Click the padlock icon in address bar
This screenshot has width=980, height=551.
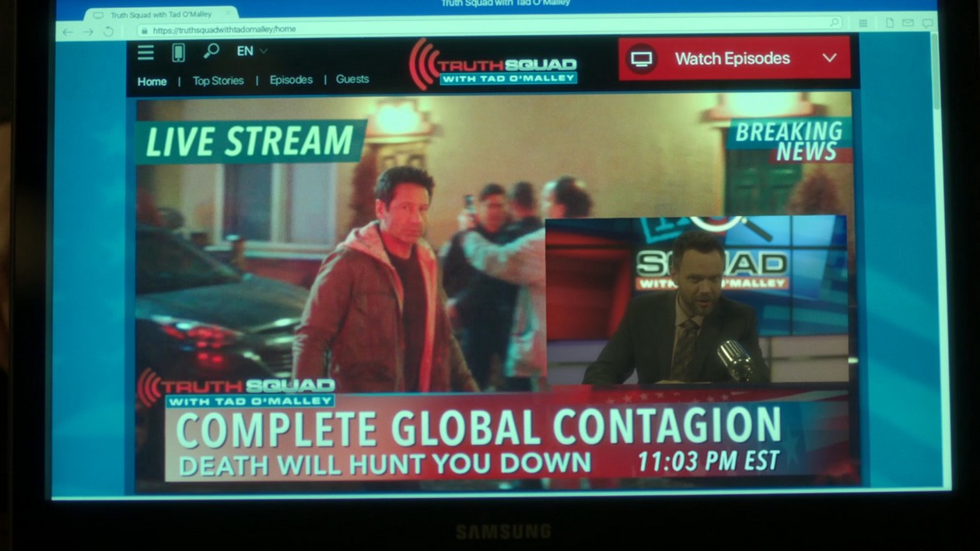click(x=144, y=30)
